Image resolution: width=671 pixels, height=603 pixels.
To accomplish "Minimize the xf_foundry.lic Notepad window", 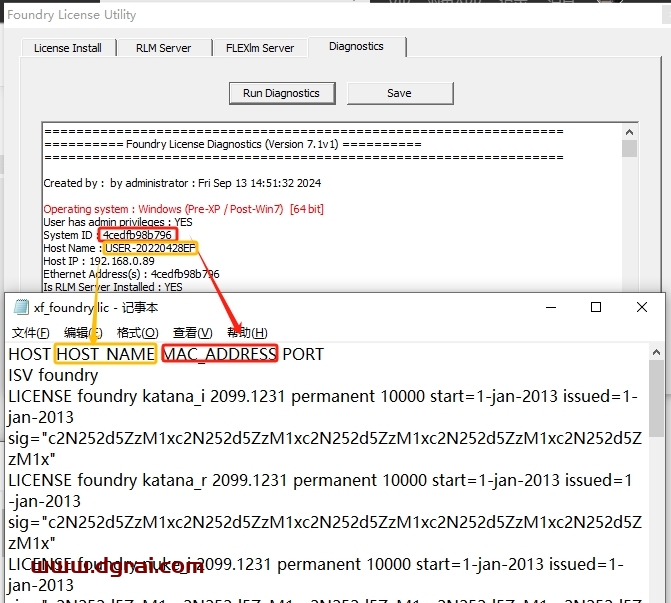I will (549, 308).
